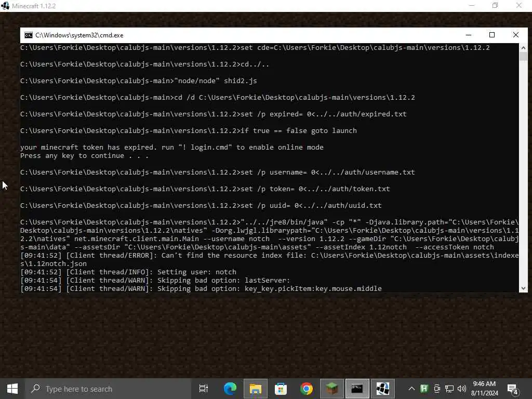Launch Microsoft Edge from the taskbar
The height and width of the screenshot is (399, 532).
[x=230, y=389]
